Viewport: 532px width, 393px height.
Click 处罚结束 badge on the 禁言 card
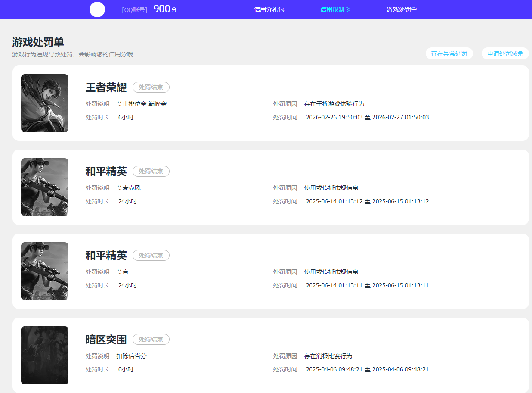click(x=151, y=256)
